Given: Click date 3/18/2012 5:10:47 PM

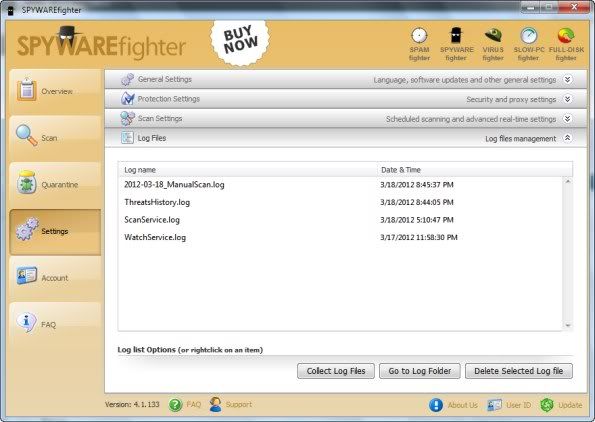Looking at the screenshot, I should coord(417,220).
